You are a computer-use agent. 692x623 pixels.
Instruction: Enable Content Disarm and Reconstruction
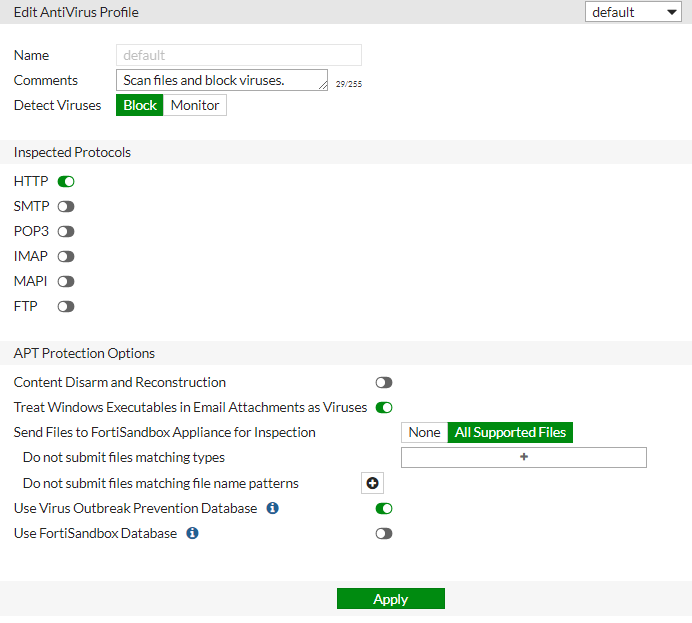click(384, 382)
